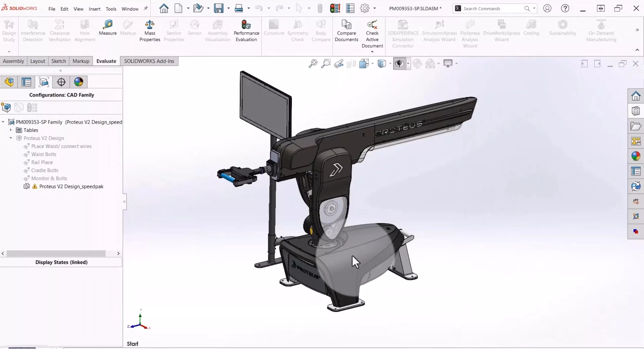Click the login user icon
The image size is (644, 349).
point(547,8)
